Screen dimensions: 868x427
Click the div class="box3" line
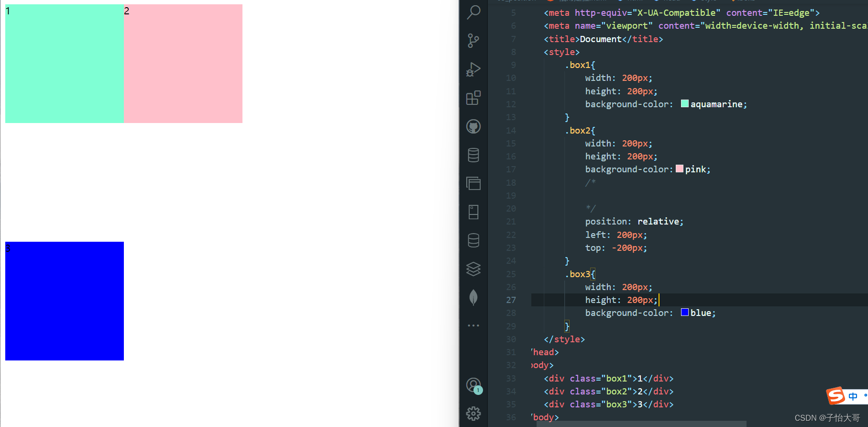tap(609, 405)
